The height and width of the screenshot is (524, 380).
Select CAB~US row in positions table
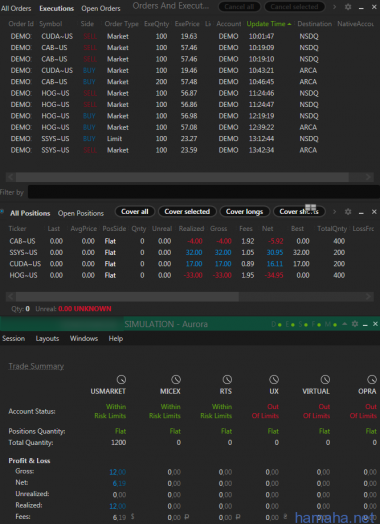click(x=190, y=241)
